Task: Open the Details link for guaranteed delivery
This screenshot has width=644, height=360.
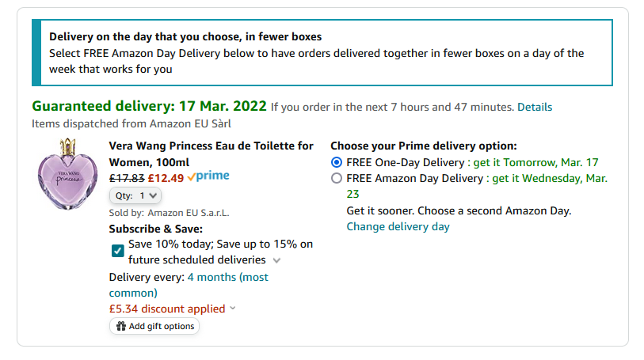Action: click(535, 107)
